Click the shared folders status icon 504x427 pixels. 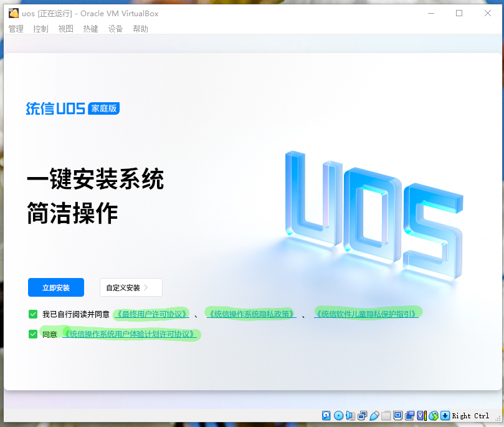386,415
